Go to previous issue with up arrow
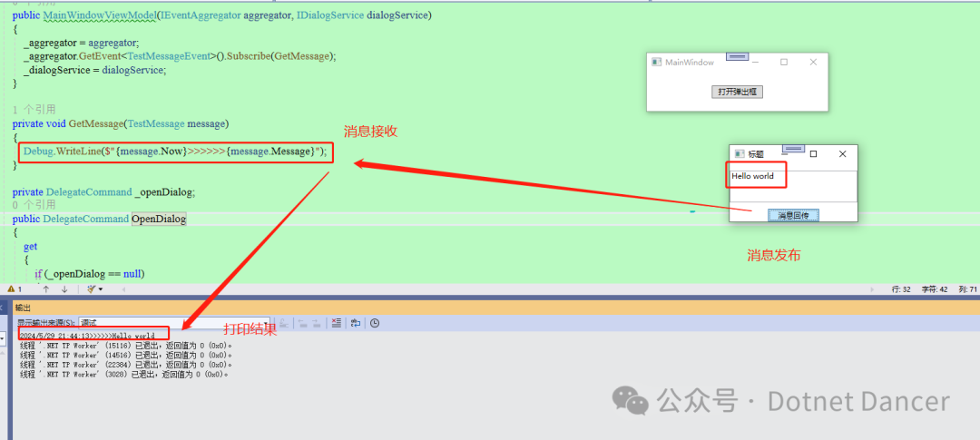Screen dimensions: 980x440 click(45, 289)
